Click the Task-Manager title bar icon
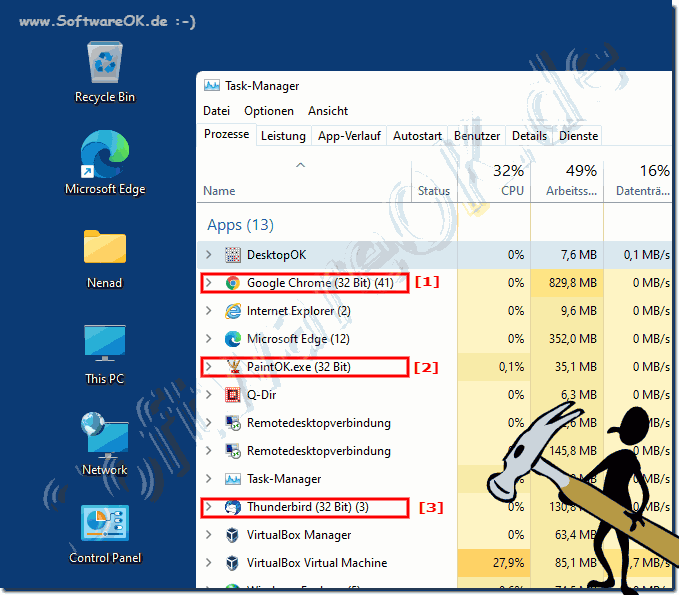 (212, 86)
